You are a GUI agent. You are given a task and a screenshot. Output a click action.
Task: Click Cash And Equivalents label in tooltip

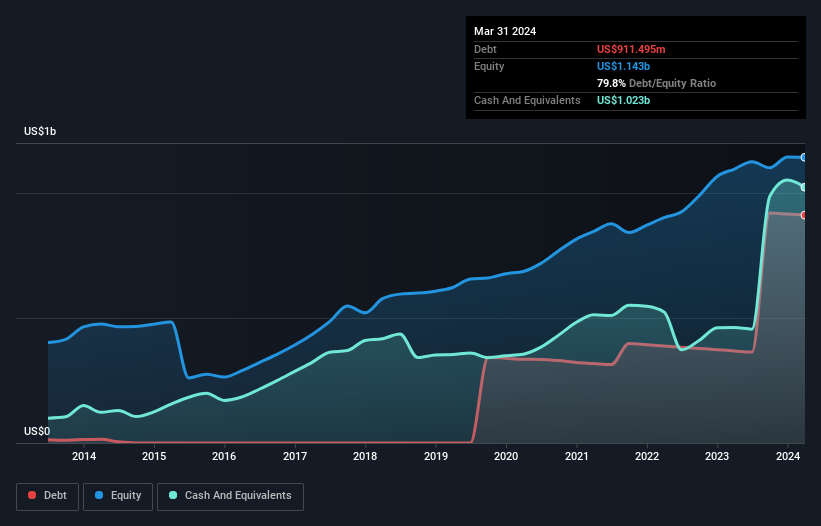pos(527,100)
